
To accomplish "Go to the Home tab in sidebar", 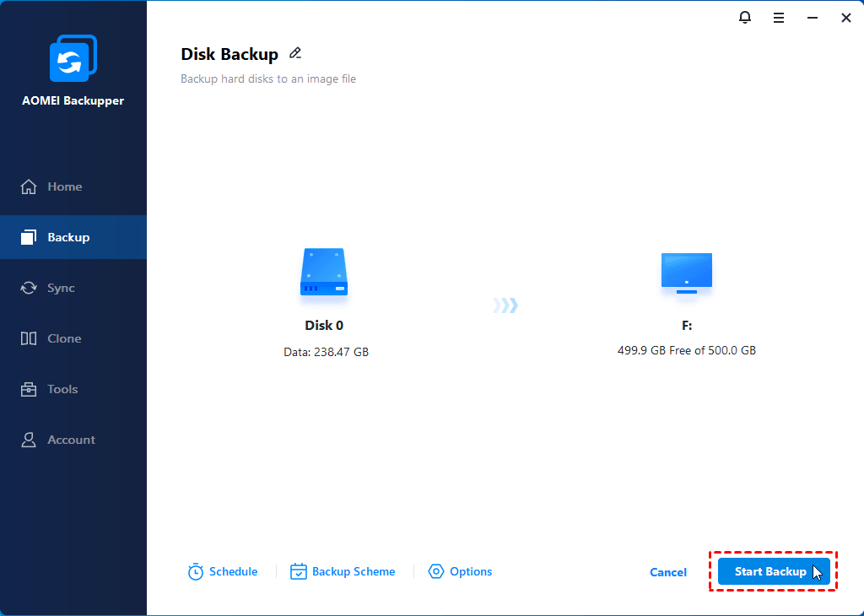I will point(64,186).
